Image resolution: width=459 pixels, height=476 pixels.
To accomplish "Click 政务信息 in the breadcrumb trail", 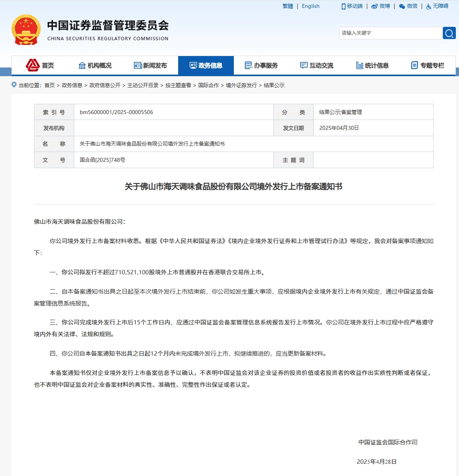I will pyautogui.click(x=72, y=85).
